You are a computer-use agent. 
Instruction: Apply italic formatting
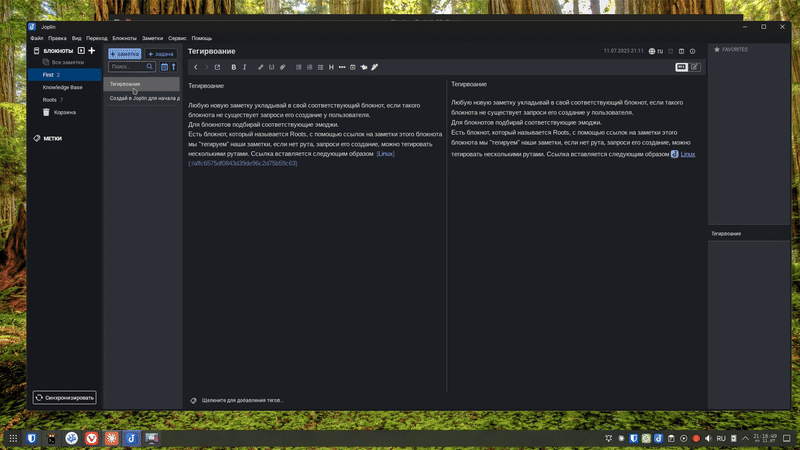pyautogui.click(x=244, y=67)
